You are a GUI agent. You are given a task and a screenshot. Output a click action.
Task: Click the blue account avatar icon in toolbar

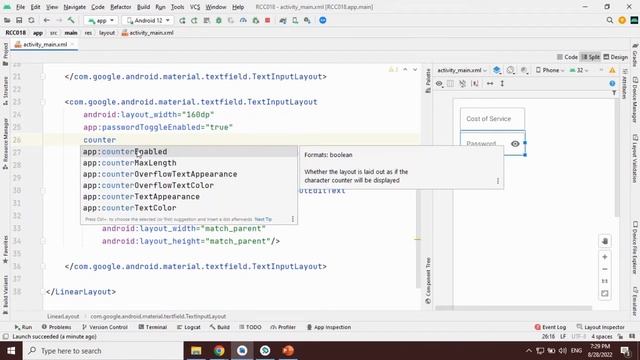pos(322,20)
